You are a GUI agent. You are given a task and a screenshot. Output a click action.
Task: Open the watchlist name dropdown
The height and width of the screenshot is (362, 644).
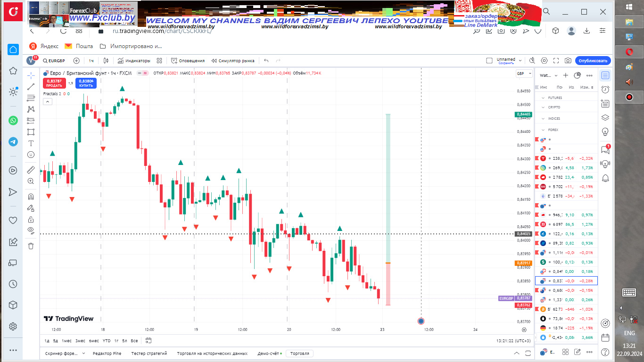point(549,75)
